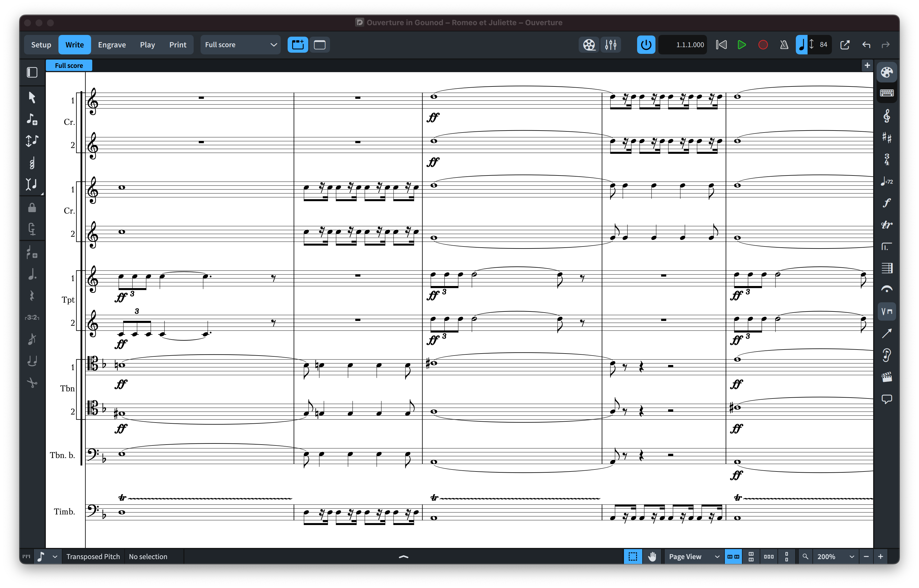Screen dimensions: 919x588
Task: Open repeat structures panel
Action: pyautogui.click(x=887, y=247)
